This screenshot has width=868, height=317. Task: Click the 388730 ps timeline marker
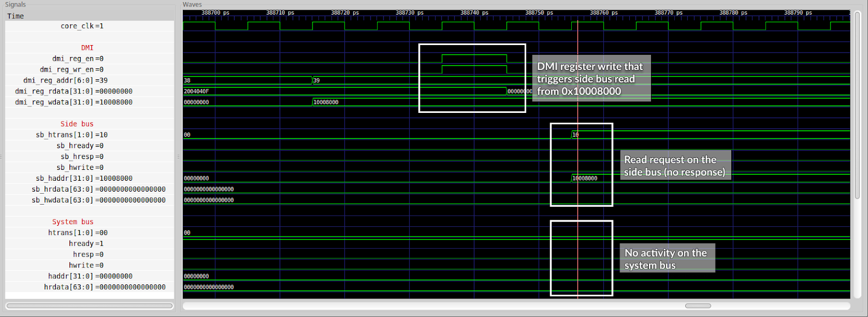(410, 12)
